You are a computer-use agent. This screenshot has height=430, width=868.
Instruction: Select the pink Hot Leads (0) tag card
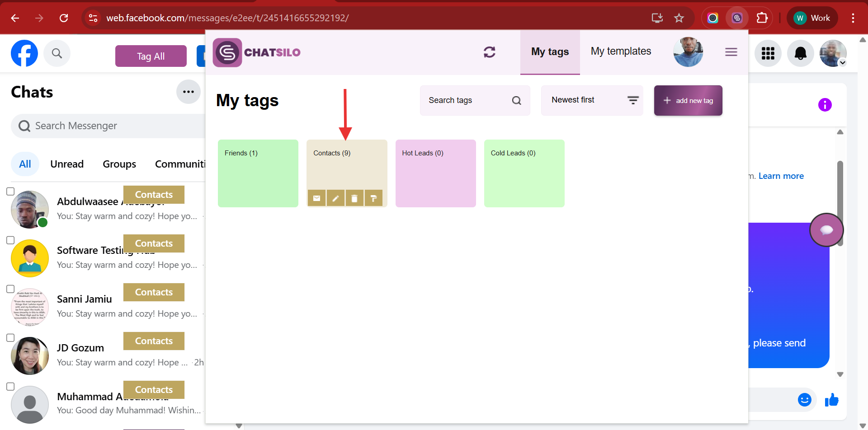coord(436,173)
